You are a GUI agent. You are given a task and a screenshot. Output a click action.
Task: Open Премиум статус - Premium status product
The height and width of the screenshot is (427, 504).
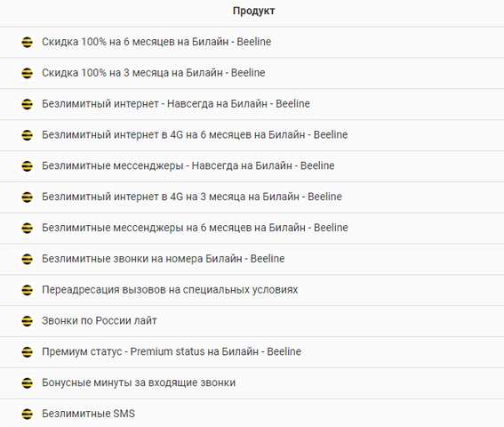172,351
